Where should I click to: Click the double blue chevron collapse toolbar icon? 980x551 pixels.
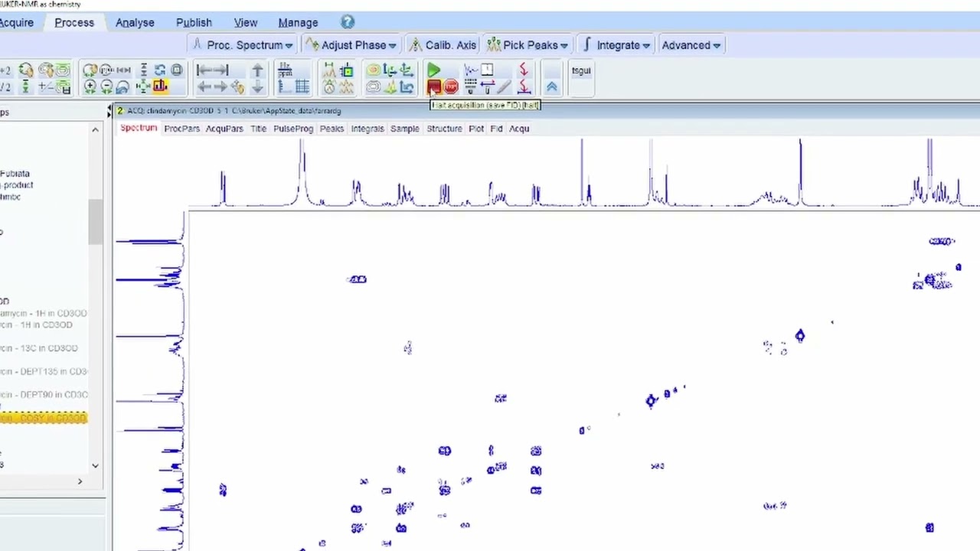tap(551, 86)
